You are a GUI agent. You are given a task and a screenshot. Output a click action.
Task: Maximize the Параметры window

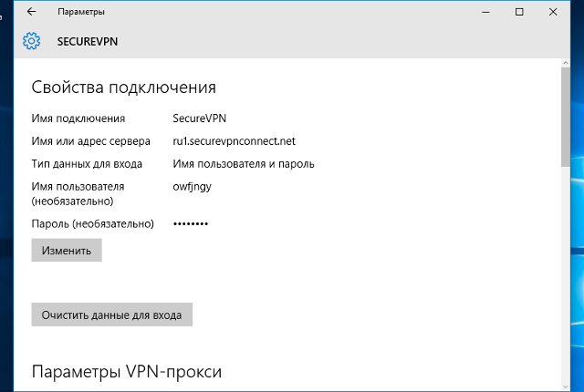pos(519,12)
